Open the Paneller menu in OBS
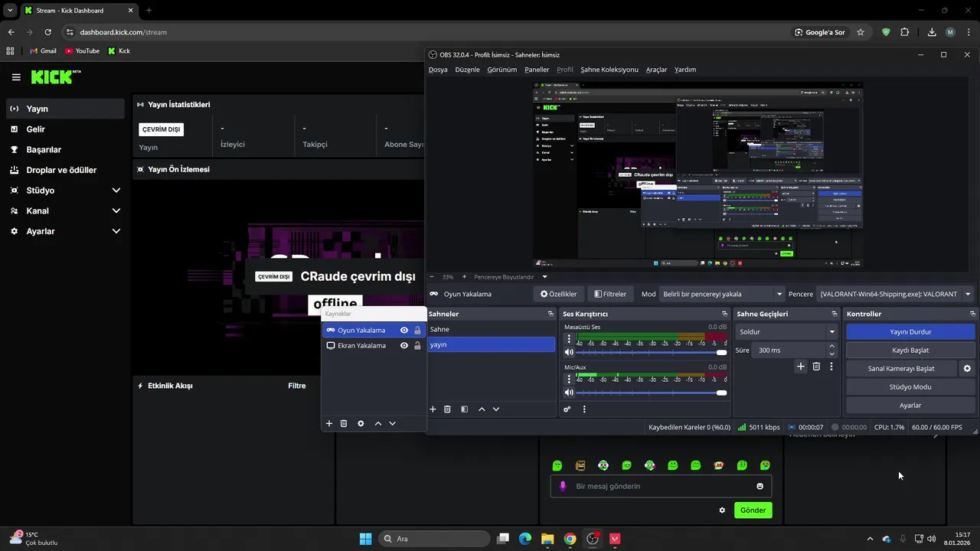Image resolution: width=980 pixels, height=551 pixels. pos(537,70)
